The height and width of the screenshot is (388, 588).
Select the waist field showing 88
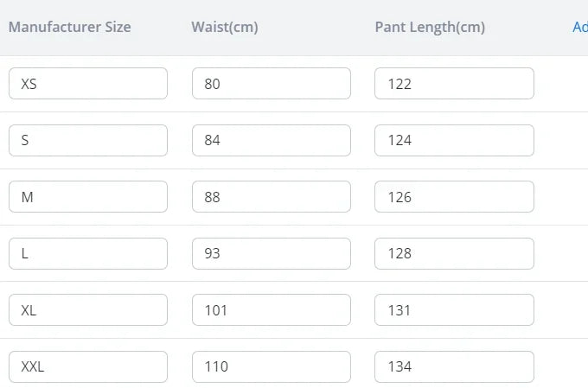point(271,197)
